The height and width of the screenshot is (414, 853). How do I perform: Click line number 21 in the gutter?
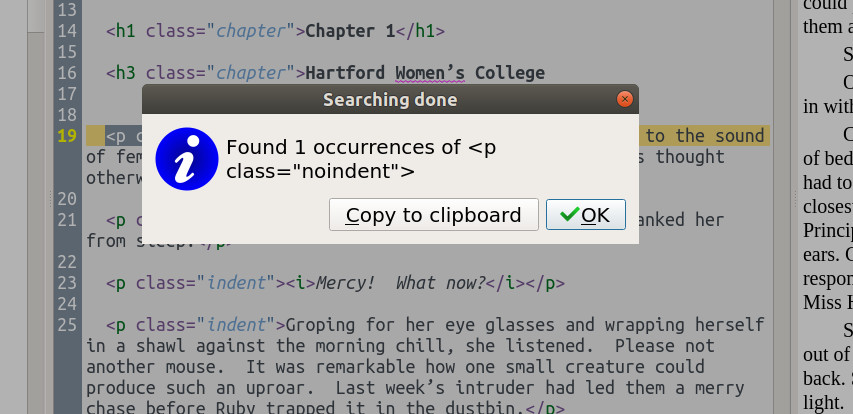pos(67,220)
